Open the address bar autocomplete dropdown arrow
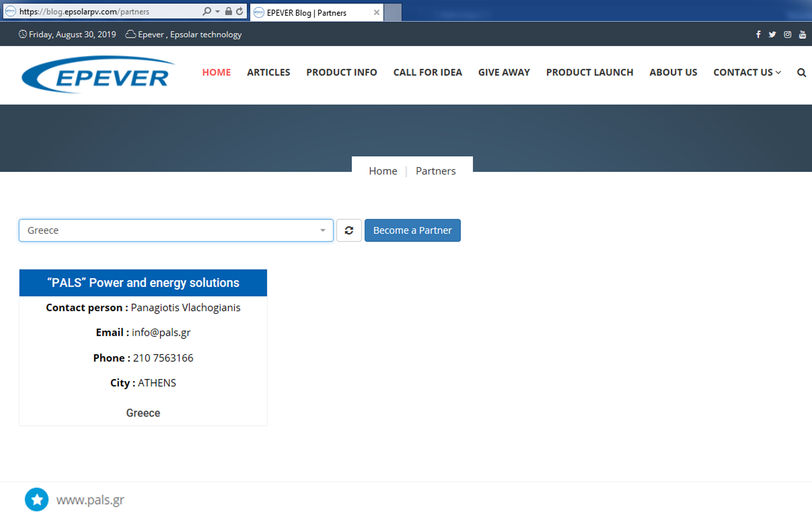 coord(217,11)
